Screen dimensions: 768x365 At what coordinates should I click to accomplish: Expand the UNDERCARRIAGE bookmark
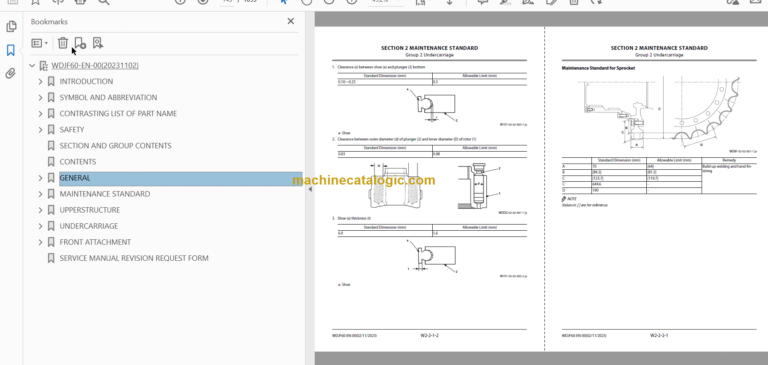(x=40, y=226)
